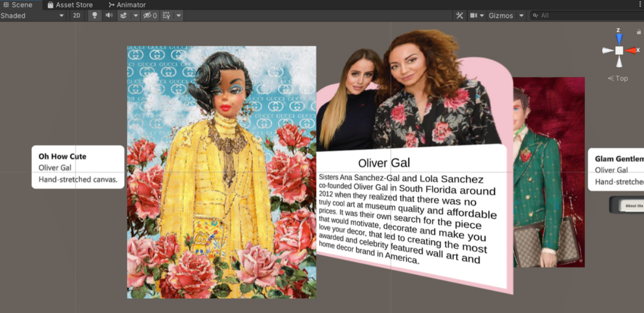Toggle scene lighting bulb

pos(95,16)
